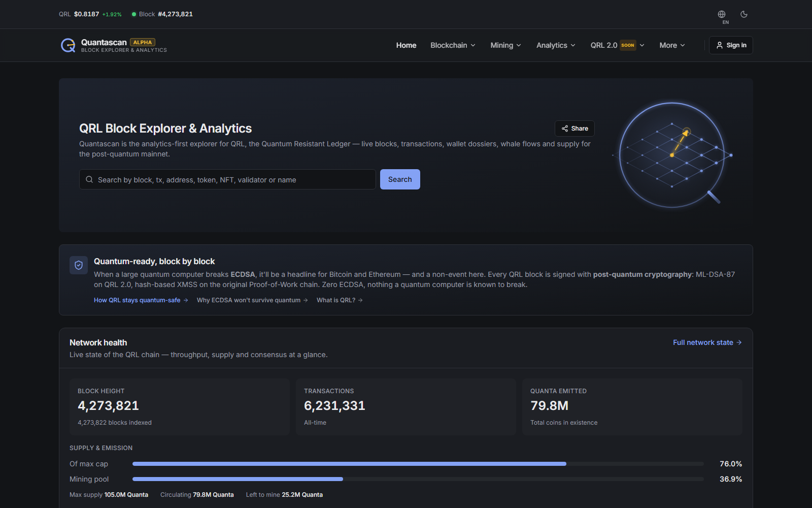
Task: Click the blue Search button
Action: click(x=400, y=179)
